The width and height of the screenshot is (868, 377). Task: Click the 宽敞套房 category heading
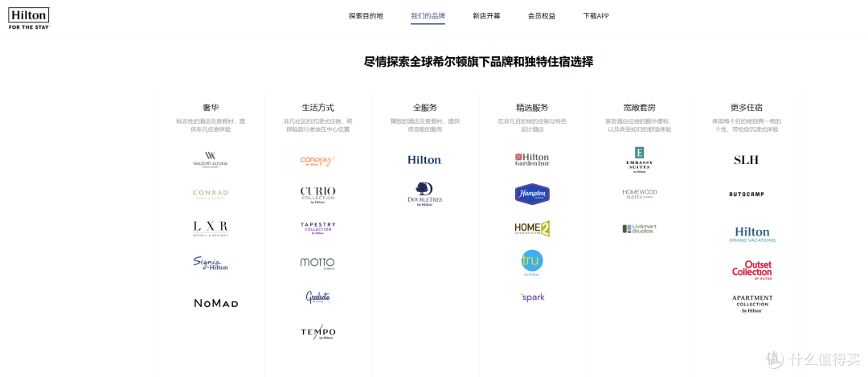point(640,108)
